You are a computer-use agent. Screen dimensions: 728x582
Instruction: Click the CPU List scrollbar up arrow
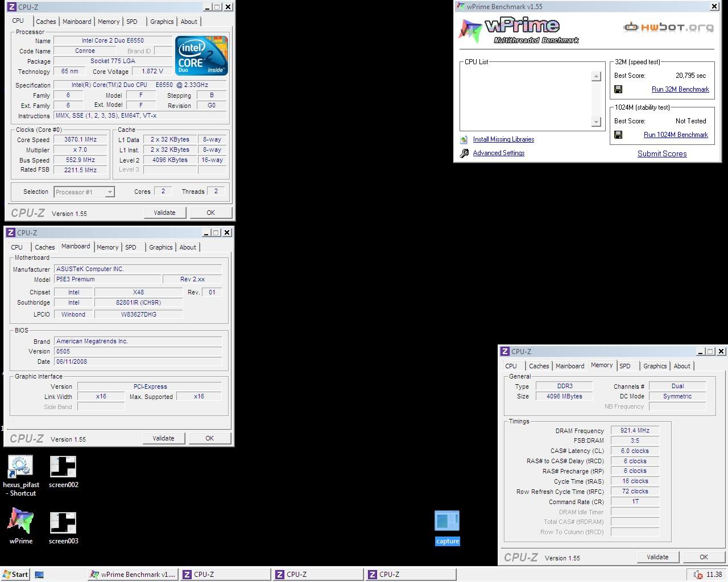click(596, 76)
